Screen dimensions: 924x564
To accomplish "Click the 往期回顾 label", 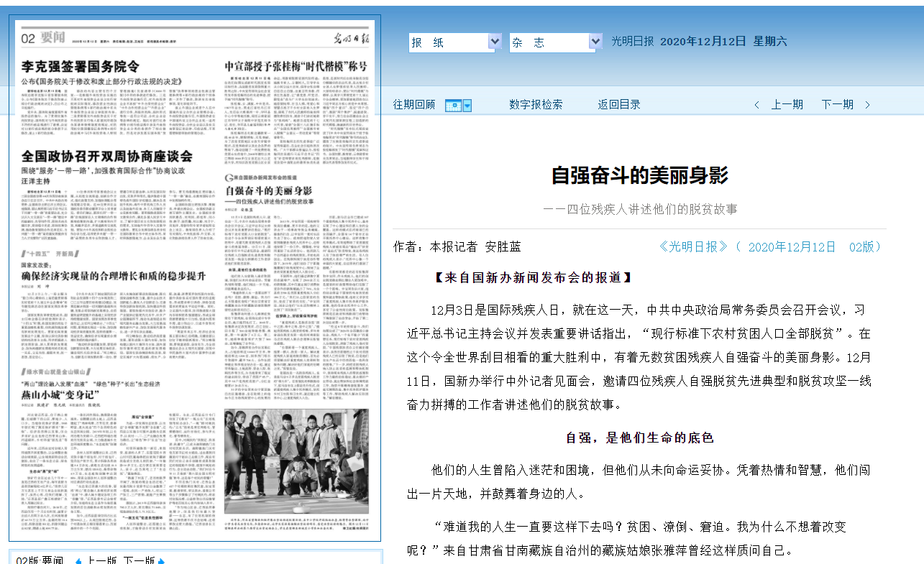I will [x=414, y=105].
